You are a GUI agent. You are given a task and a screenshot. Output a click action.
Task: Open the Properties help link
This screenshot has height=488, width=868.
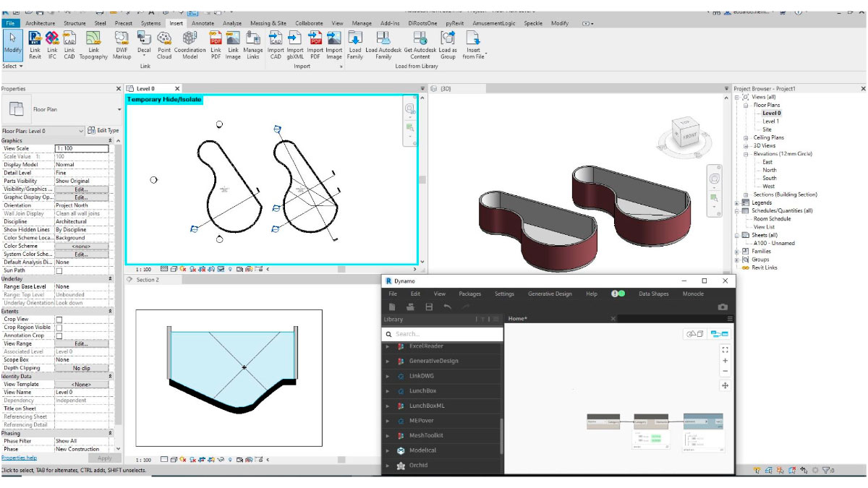tap(19, 458)
